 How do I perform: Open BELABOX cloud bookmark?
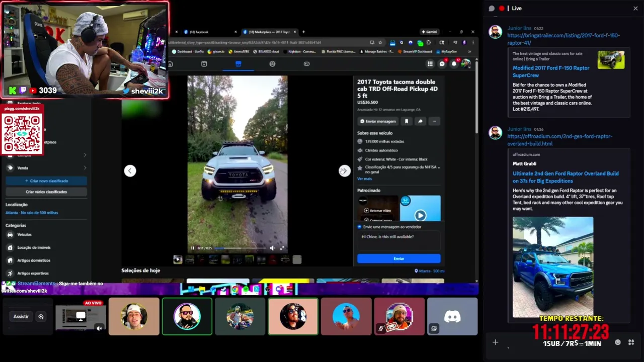pos(266,51)
